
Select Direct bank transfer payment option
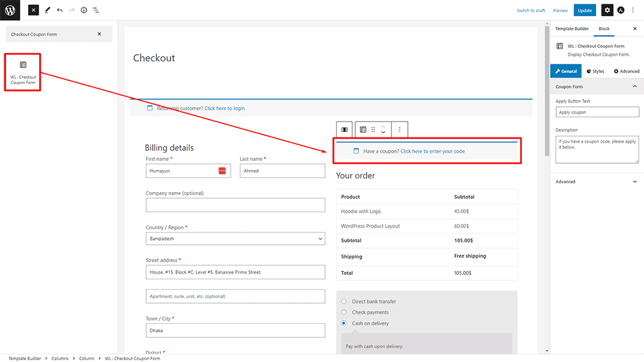tap(344, 301)
